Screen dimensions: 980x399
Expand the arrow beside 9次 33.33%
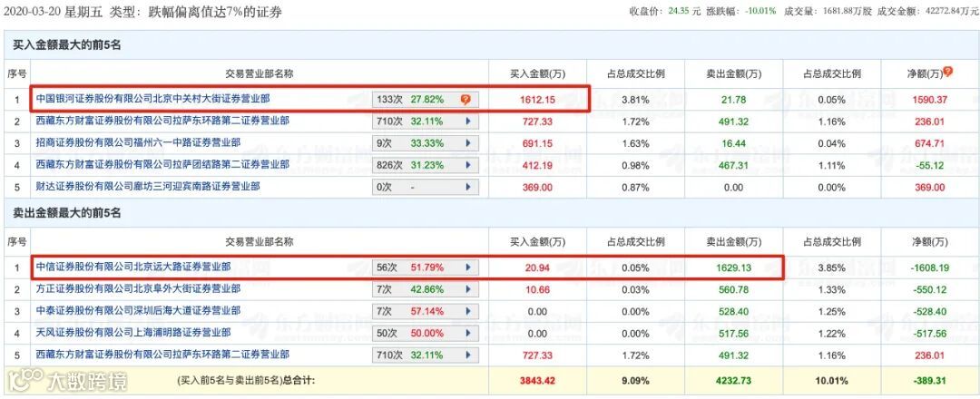[467, 143]
